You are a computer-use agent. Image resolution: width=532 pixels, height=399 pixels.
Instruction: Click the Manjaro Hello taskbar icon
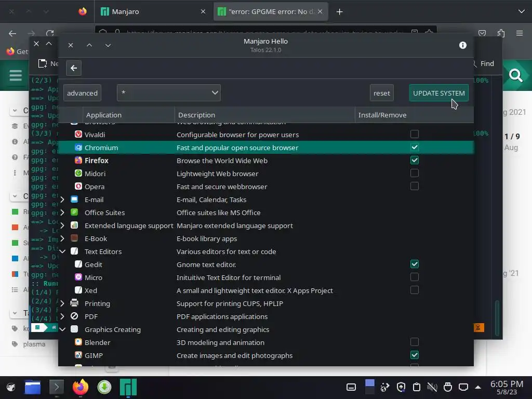[128, 387]
